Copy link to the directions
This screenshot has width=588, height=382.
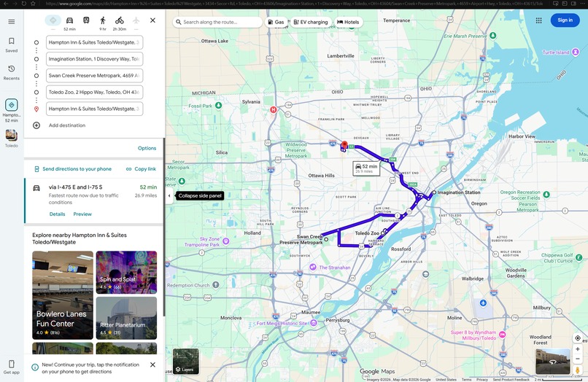pyautogui.click(x=141, y=169)
